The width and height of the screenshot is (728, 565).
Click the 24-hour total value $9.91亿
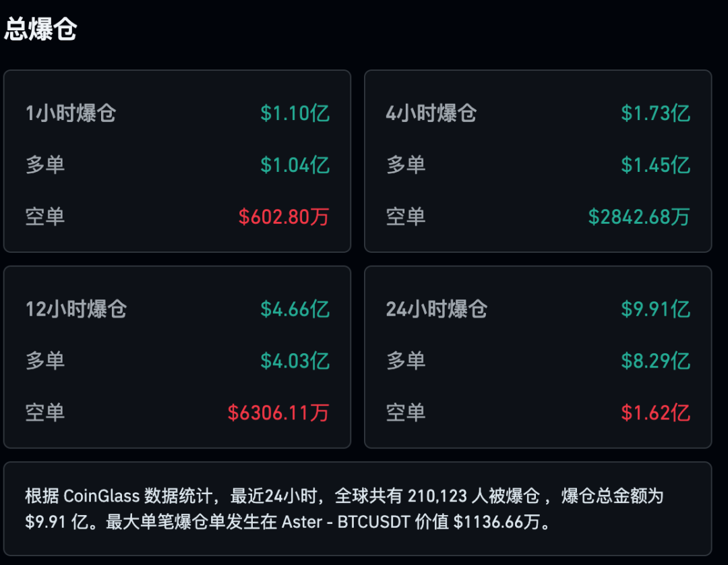655,309
